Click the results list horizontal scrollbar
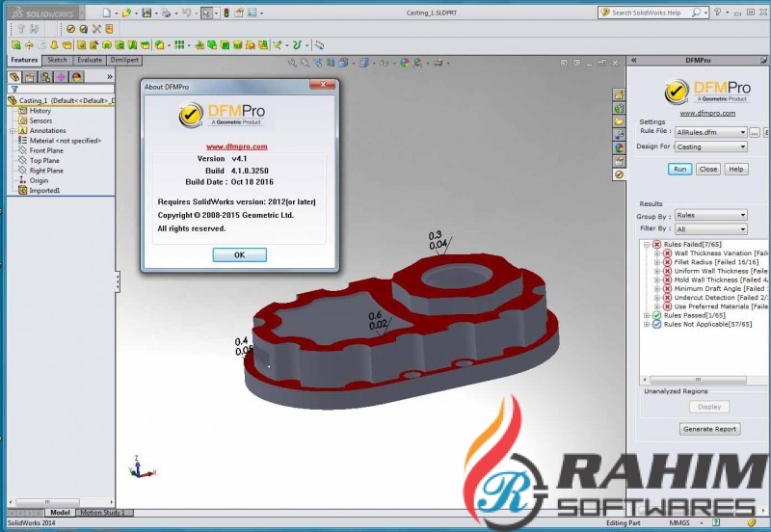The height and width of the screenshot is (532, 771). tap(698, 380)
